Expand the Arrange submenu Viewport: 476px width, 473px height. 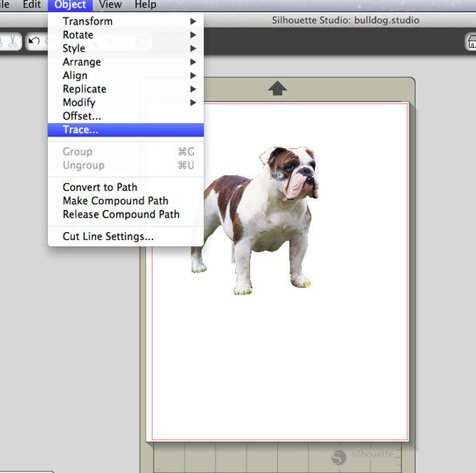tap(126, 62)
